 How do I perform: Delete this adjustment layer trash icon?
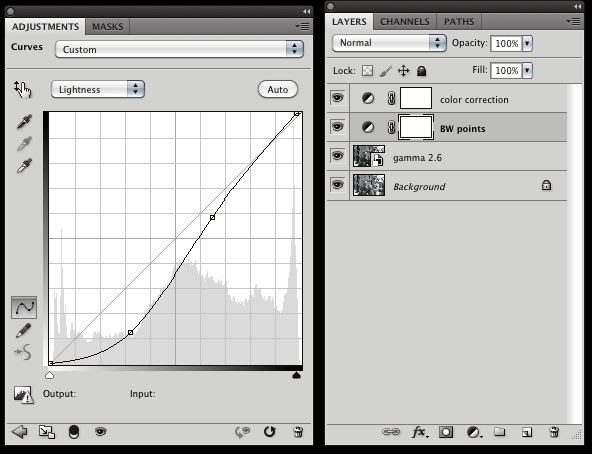tap(298, 432)
